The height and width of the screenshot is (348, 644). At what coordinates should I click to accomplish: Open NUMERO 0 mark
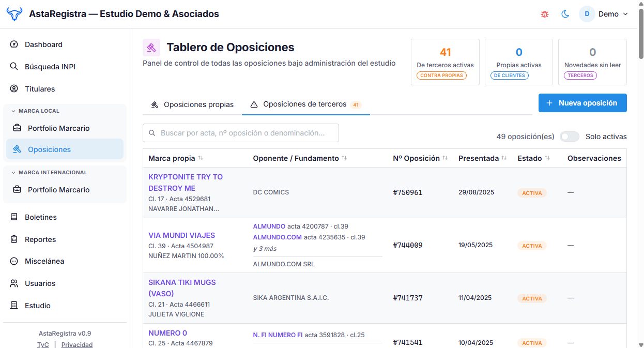[x=167, y=333]
